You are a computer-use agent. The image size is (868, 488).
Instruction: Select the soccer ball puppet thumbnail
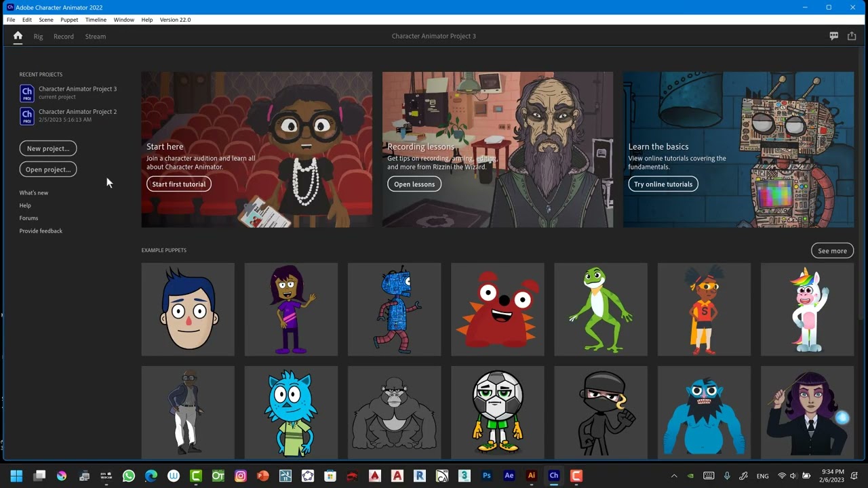[498, 412]
